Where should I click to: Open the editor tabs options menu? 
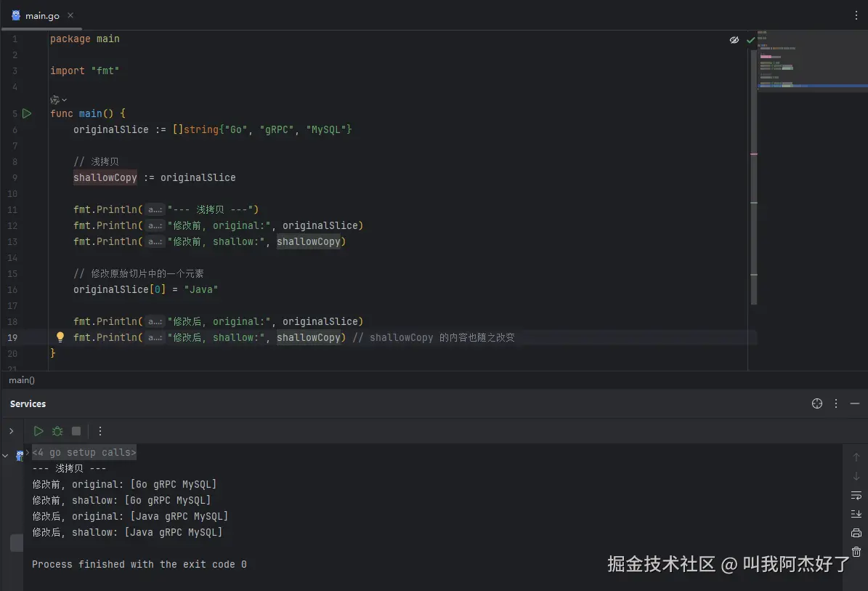[x=856, y=15]
